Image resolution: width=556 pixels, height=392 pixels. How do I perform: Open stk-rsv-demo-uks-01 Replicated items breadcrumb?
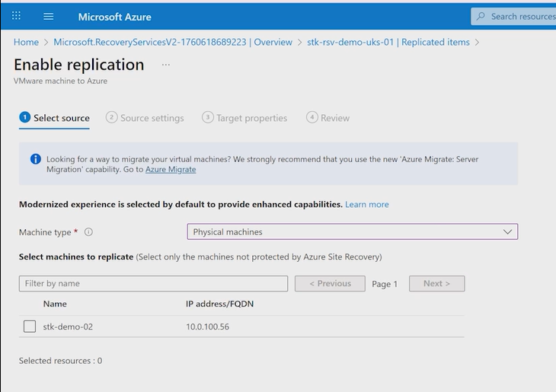click(x=388, y=42)
